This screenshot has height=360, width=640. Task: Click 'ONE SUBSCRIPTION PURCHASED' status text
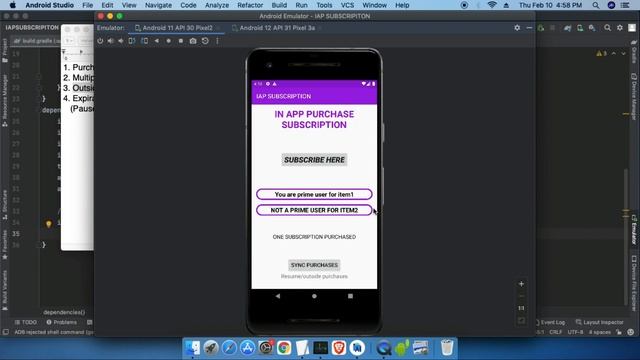tap(314, 237)
